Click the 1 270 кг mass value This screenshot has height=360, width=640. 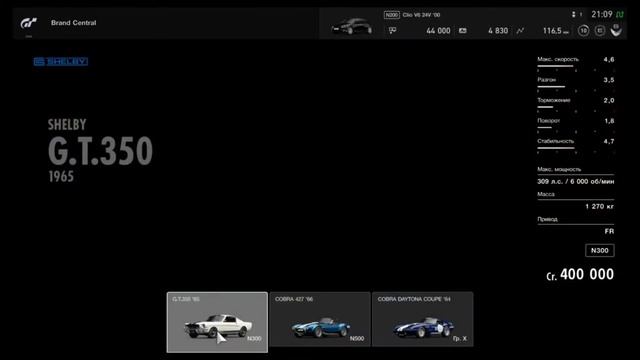pyautogui.click(x=599, y=207)
